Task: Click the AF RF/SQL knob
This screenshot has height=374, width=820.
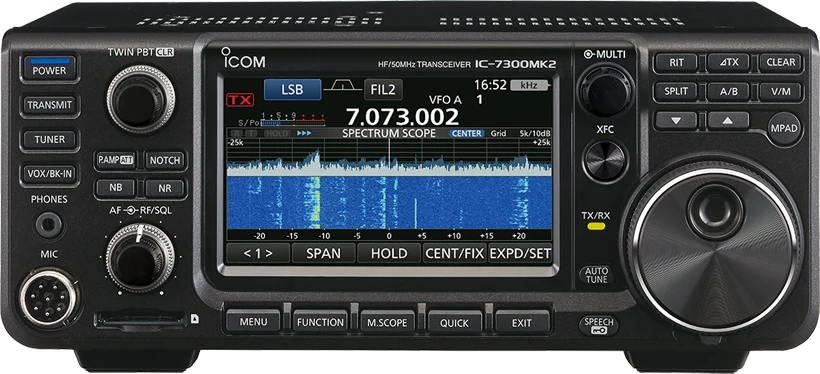Action: tap(140, 258)
